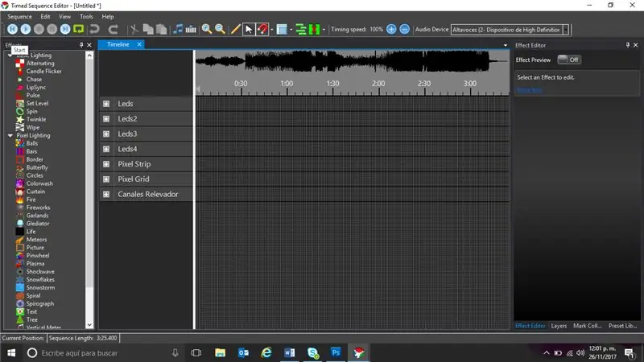The height and width of the screenshot is (362, 644).
Task: Open the Help menu
Action: click(108, 16)
